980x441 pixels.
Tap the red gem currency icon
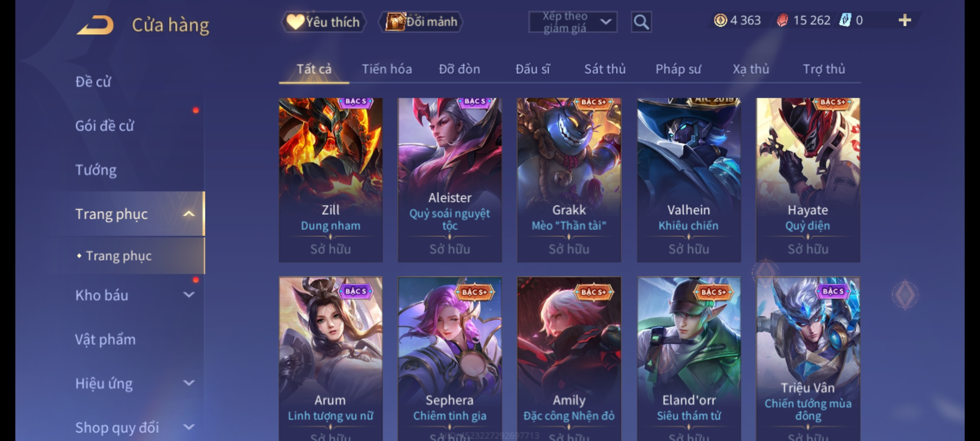click(x=782, y=20)
